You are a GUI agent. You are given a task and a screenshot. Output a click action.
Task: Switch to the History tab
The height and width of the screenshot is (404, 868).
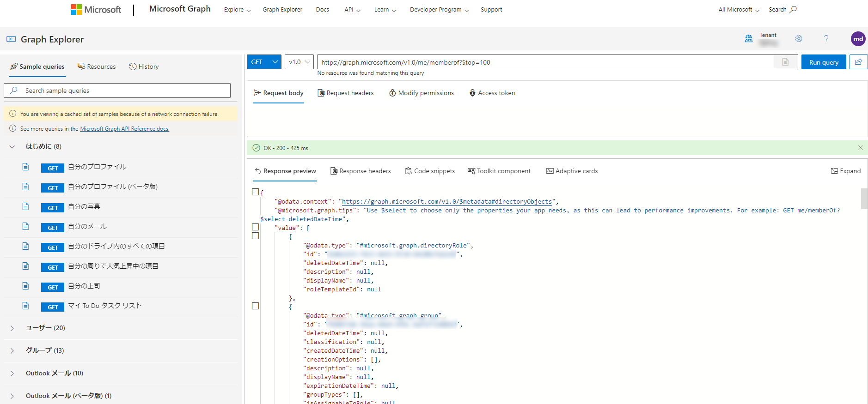point(144,66)
